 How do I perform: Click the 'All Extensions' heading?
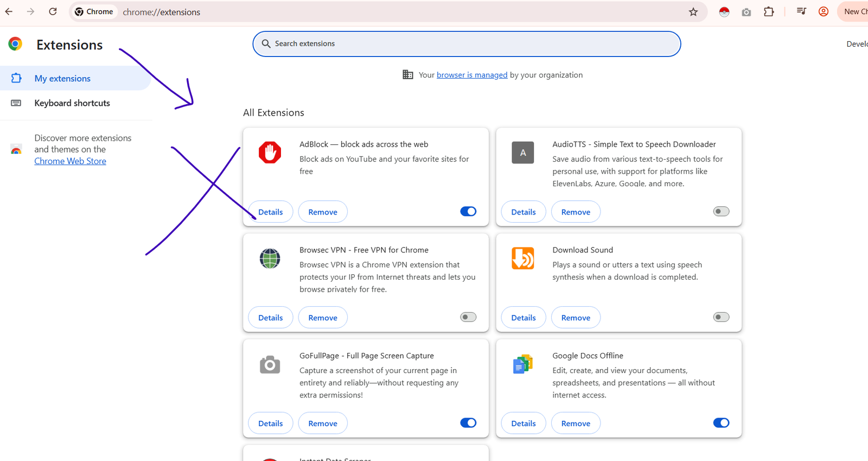pyautogui.click(x=273, y=112)
